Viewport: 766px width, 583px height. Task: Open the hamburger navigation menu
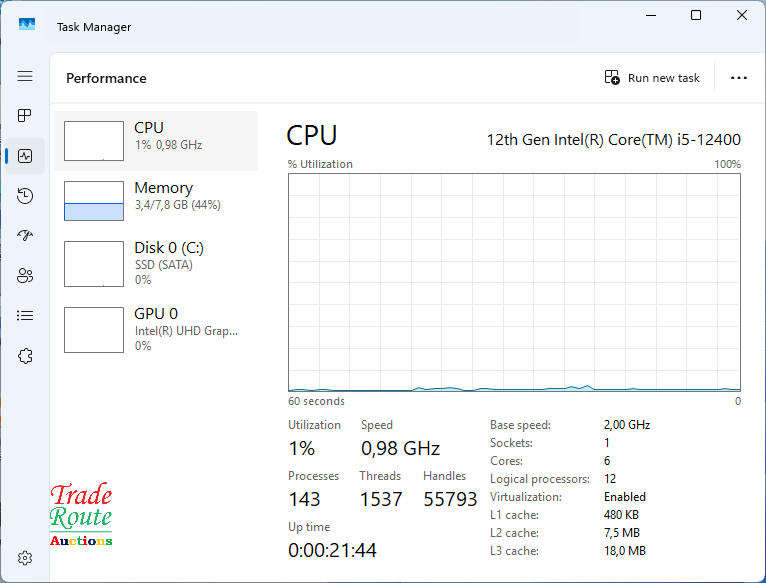[25, 76]
